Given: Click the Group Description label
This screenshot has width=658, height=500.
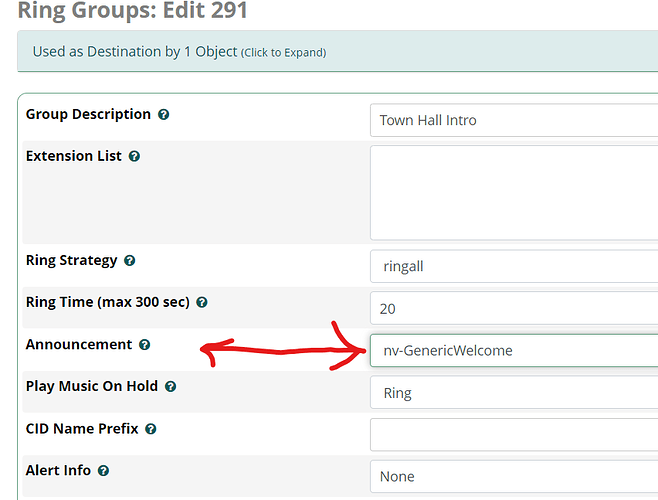Looking at the screenshot, I should (88, 114).
